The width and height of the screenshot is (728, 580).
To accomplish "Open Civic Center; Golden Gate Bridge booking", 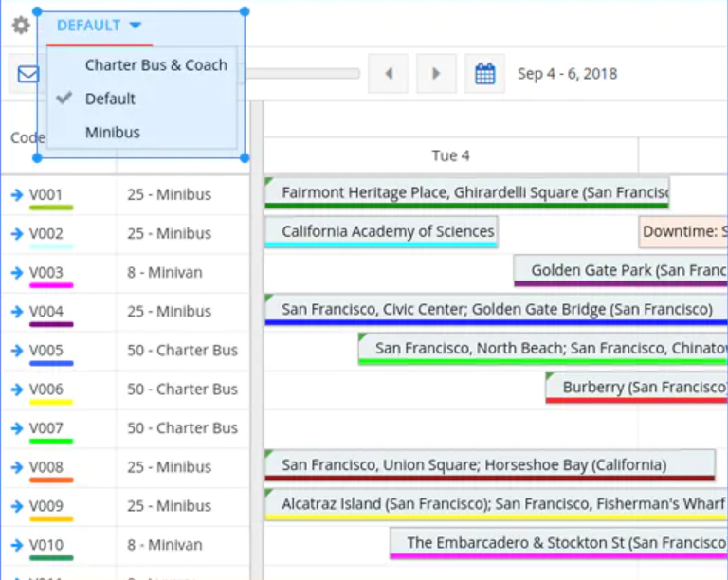I will (x=497, y=309).
